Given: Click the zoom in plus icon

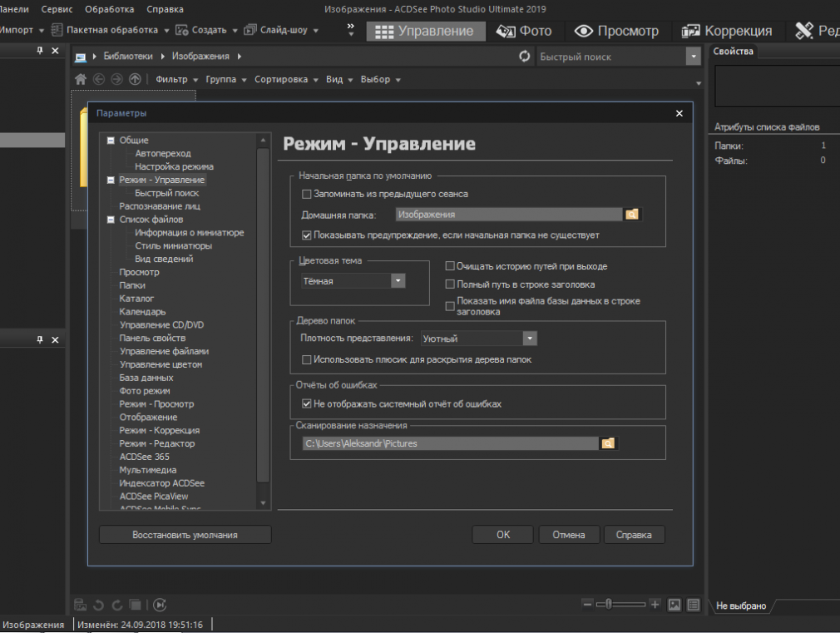Looking at the screenshot, I should coord(655,605).
